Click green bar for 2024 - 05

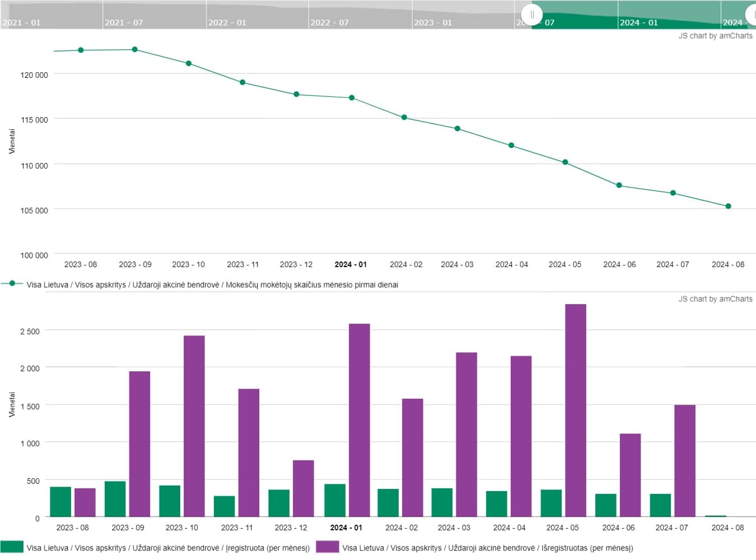(551, 503)
